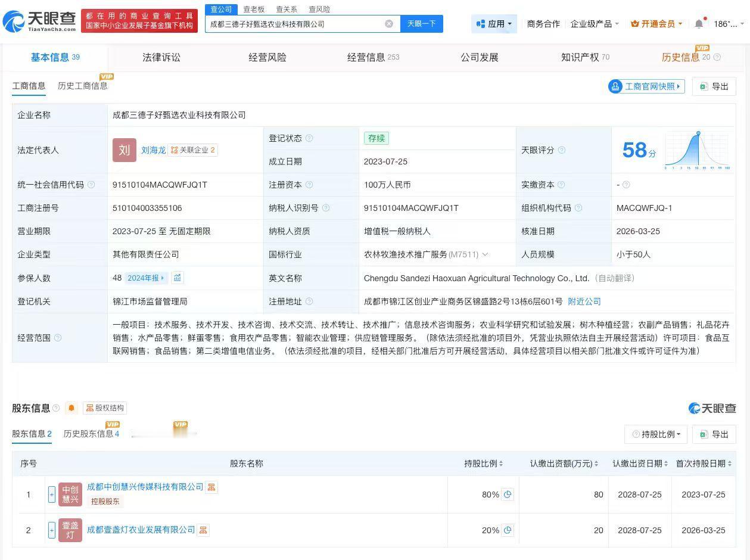The width and height of the screenshot is (750, 560).
Task: Click the 关联企业 2 tag
Action: [193, 150]
